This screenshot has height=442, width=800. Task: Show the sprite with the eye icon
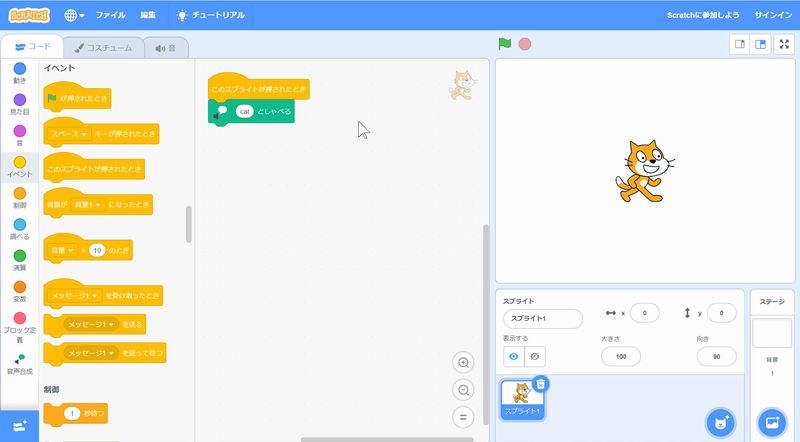pos(515,356)
